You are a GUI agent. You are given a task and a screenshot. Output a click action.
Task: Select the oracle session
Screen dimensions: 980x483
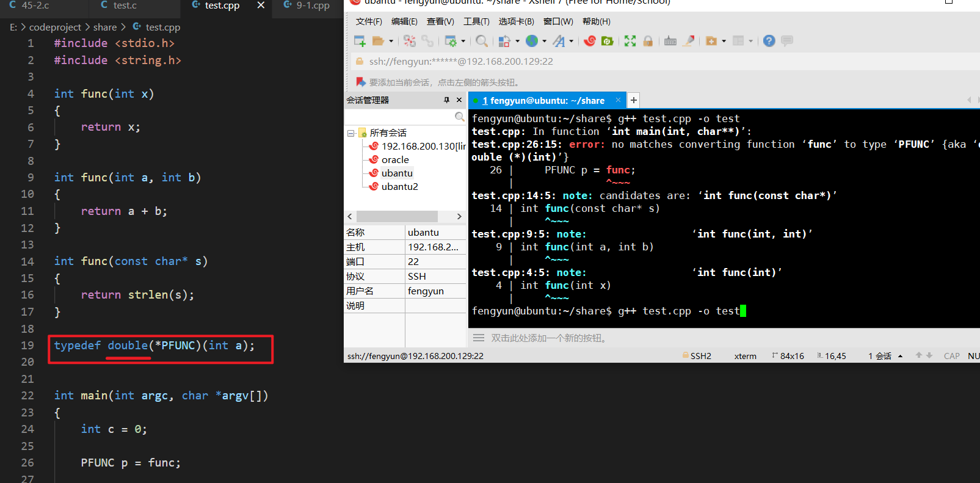point(395,159)
